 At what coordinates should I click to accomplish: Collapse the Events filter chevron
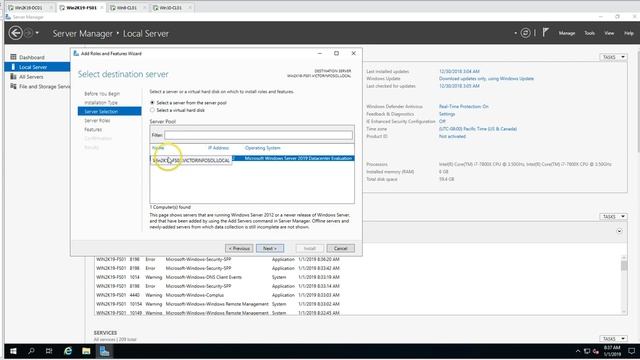pyautogui.click(x=619, y=231)
